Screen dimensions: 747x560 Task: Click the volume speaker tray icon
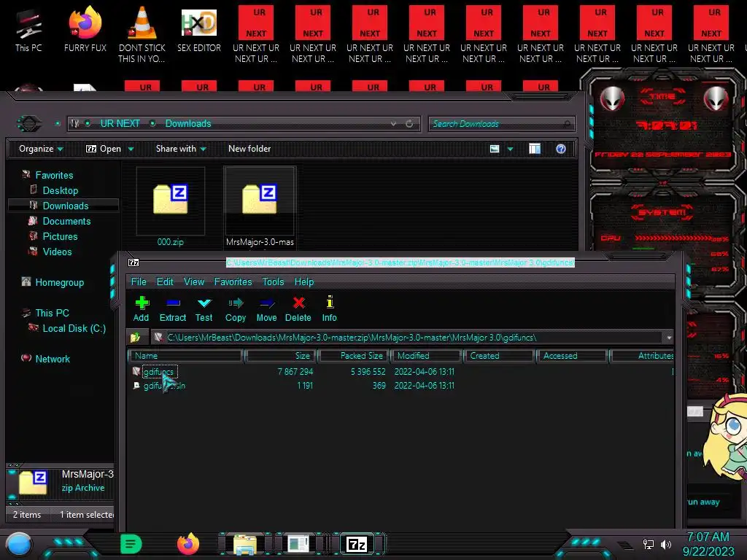pyautogui.click(x=666, y=544)
